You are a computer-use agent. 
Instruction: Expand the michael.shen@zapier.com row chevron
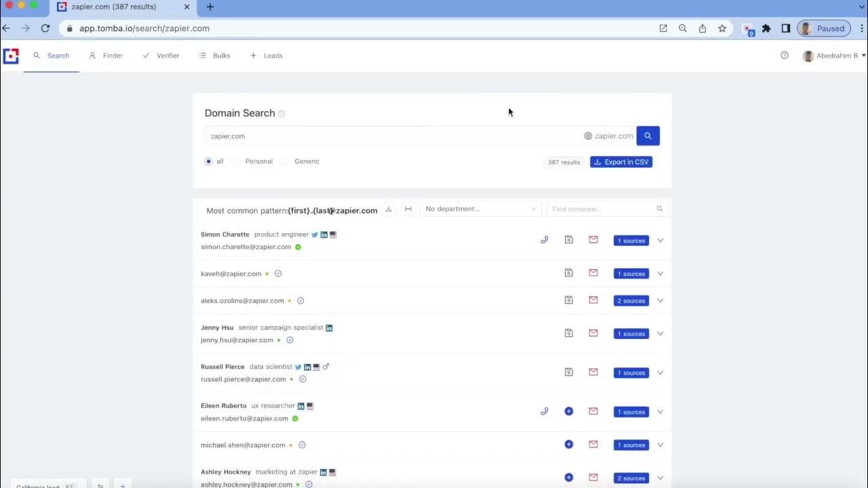660,445
